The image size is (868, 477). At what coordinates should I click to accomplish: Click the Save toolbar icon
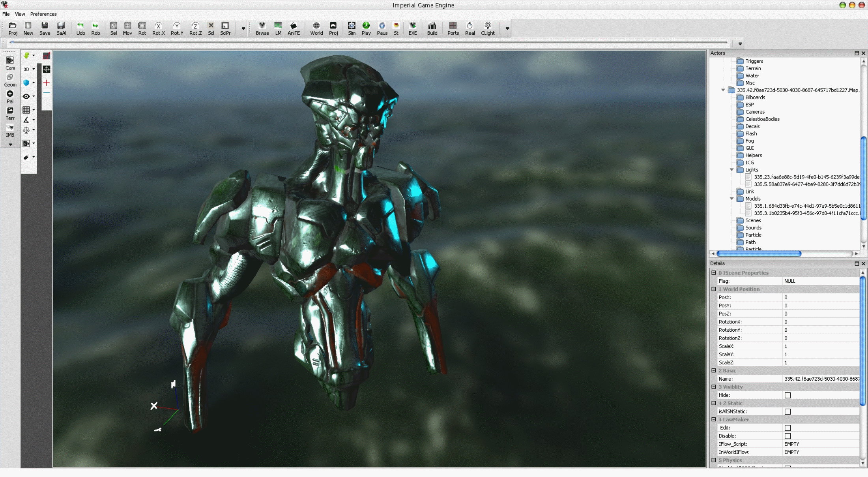point(45,28)
